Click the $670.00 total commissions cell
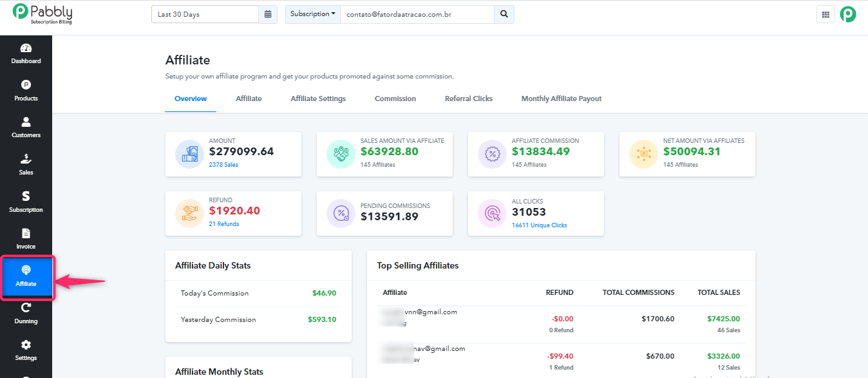The height and width of the screenshot is (378, 868). point(661,356)
